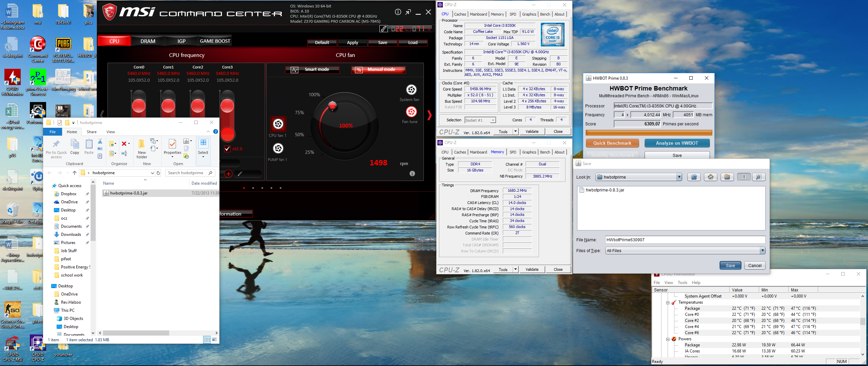Switch to the DRAM tab in Command Center
This screenshot has height=366, width=868.
point(148,41)
